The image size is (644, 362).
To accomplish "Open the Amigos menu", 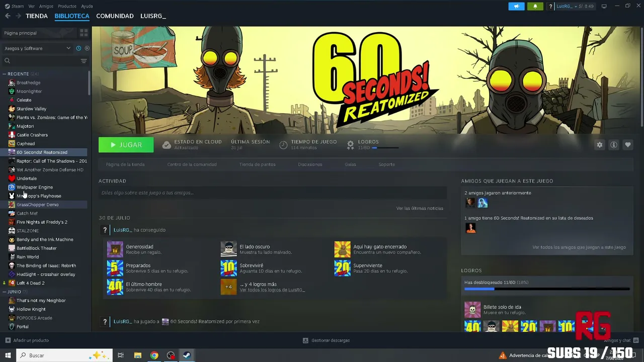I will tap(46, 6).
